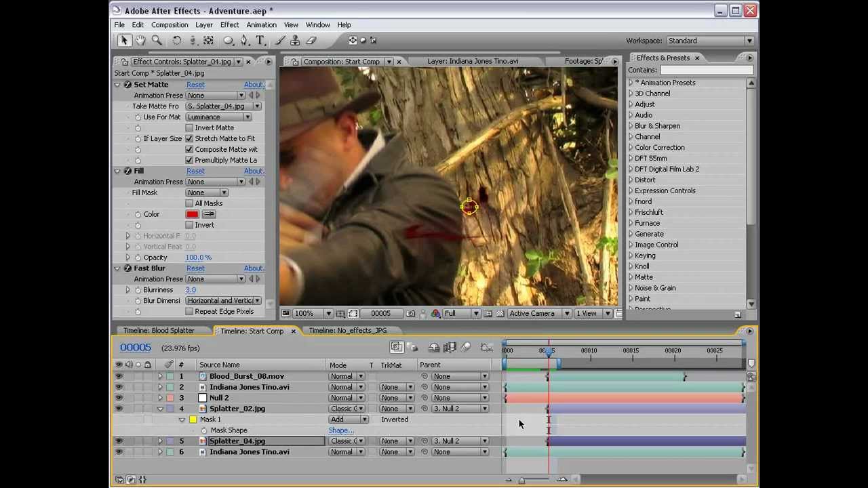This screenshot has width=868, height=488.
Task: Click the Title/Action Safe grid icon
Action: pos(341,314)
